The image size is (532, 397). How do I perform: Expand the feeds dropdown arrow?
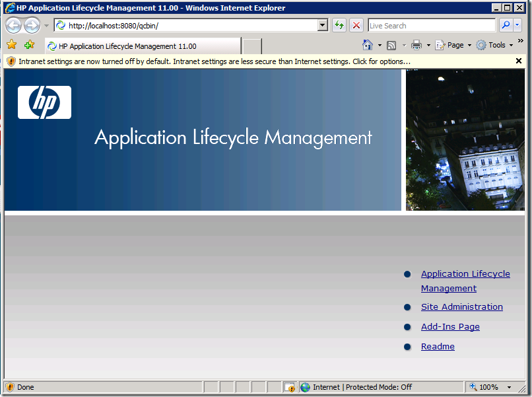pyautogui.click(x=404, y=45)
